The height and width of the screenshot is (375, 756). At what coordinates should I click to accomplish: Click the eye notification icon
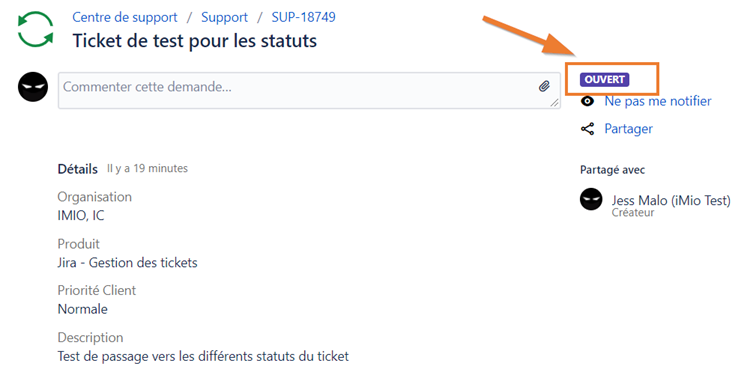(x=587, y=101)
